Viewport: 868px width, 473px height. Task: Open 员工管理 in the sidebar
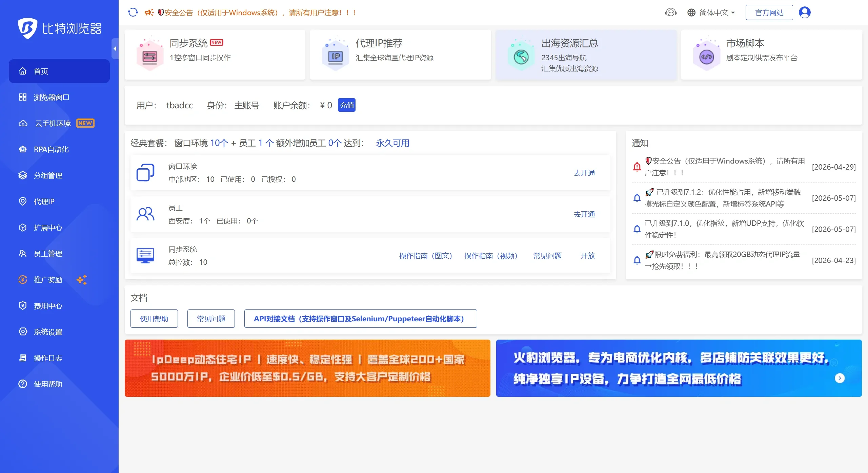[59, 254]
